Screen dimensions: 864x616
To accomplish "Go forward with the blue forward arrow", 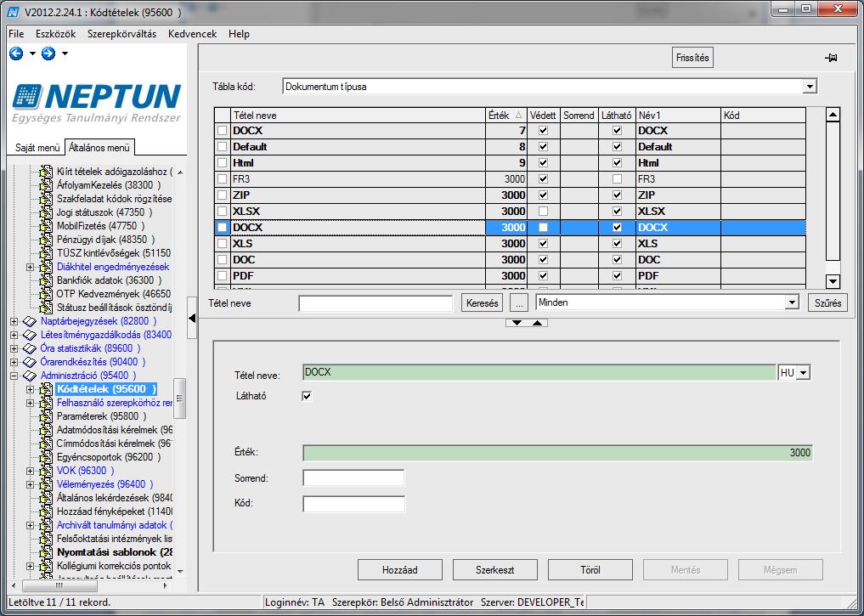I will (x=48, y=54).
